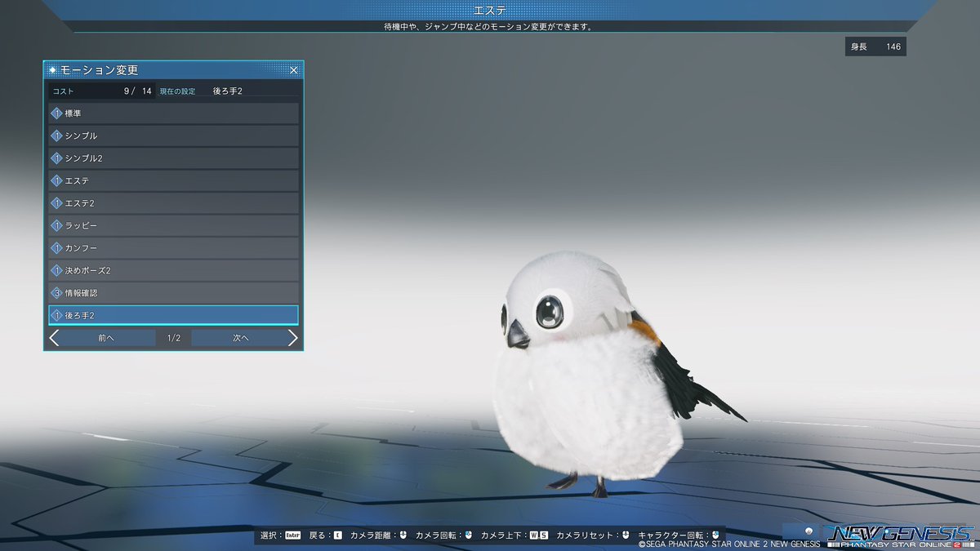Click the エステ screen title
980x551 pixels.
tap(489, 10)
